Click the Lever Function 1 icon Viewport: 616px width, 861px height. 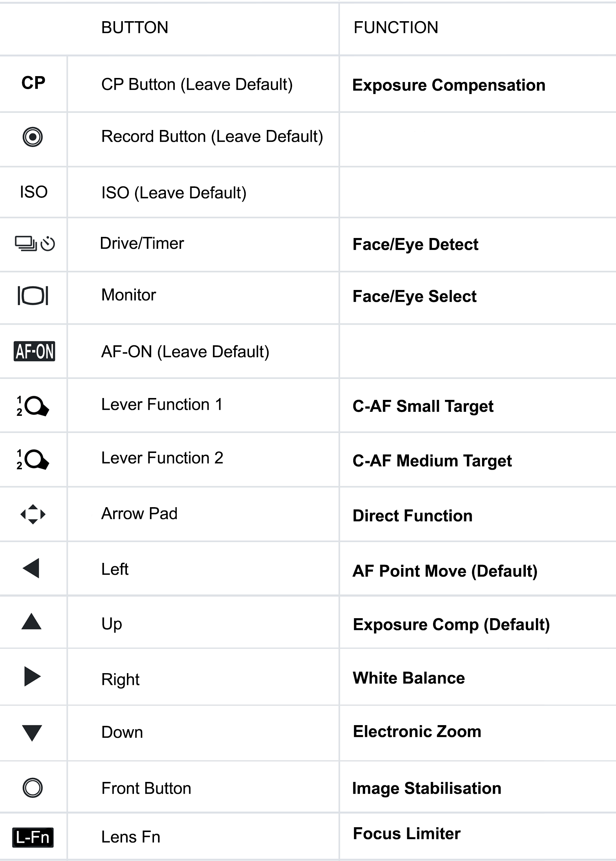[33, 406]
